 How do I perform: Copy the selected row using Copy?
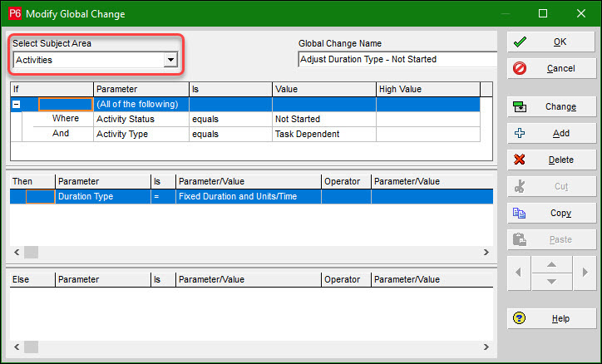[550, 213]
